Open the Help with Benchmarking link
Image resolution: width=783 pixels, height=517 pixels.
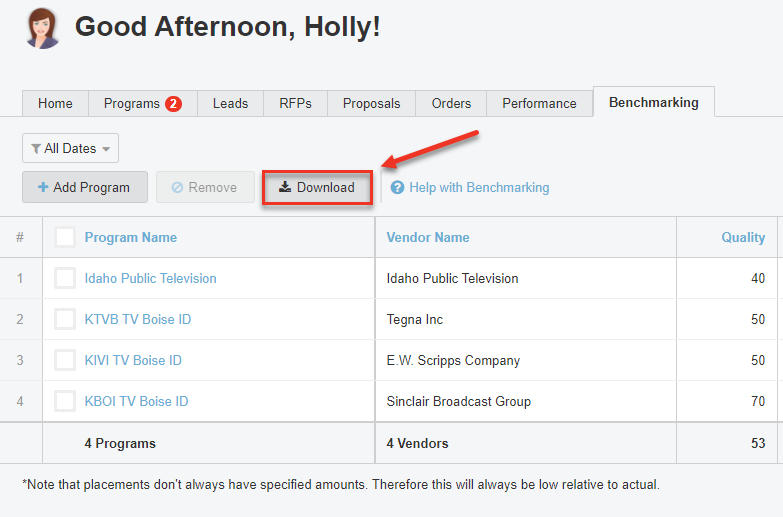479,187
